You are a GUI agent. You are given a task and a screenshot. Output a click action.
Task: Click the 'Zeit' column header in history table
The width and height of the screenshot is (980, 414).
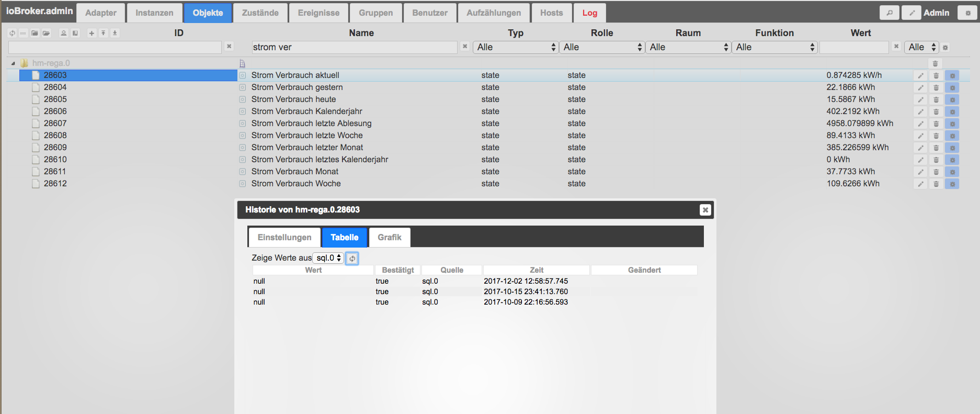point(537,270)
